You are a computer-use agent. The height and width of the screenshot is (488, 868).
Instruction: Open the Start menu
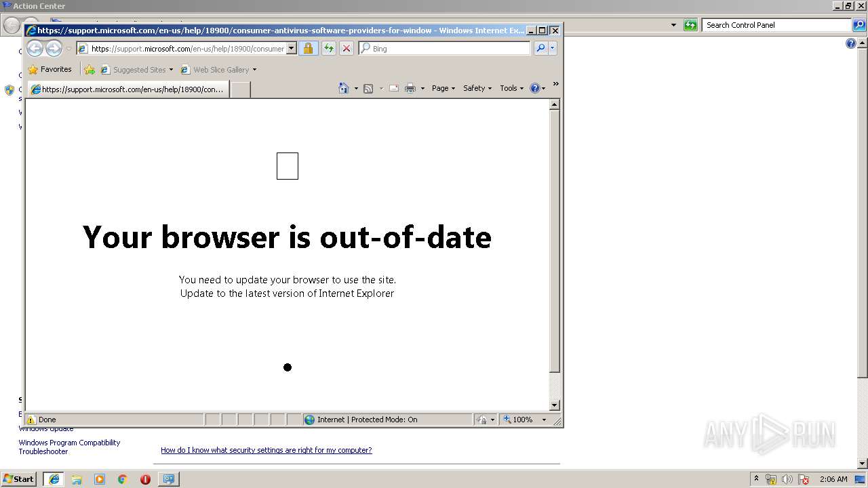[x=18, y=479]
